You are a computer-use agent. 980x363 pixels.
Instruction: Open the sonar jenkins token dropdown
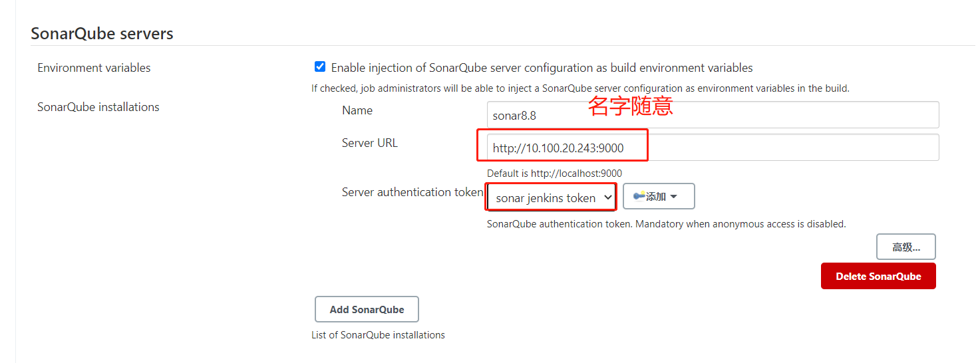tap(551, 197)
